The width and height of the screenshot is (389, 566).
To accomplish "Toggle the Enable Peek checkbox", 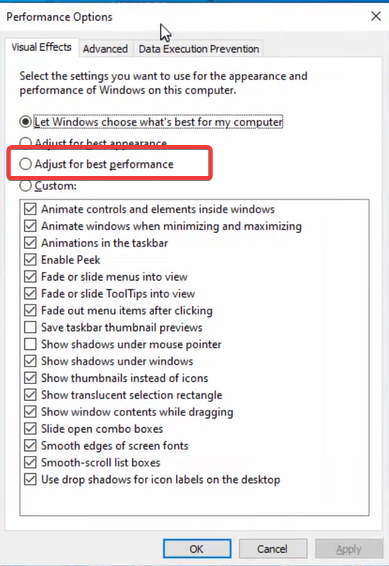I will pos(30,260).
